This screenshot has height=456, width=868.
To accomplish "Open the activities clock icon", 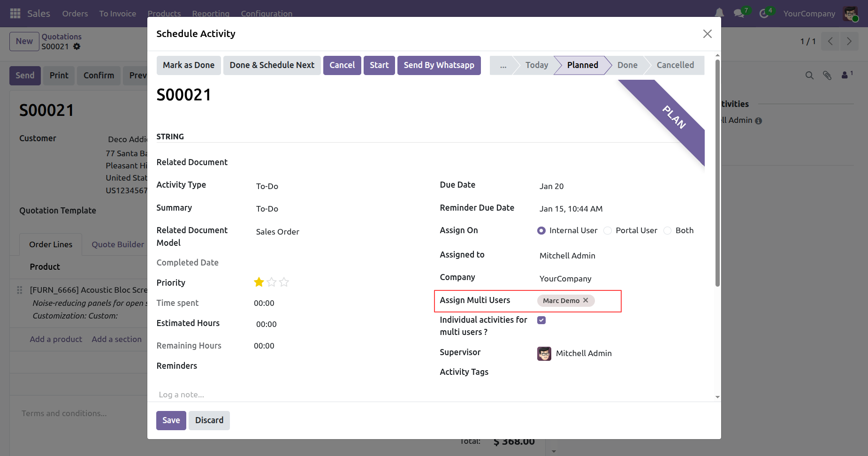I will click(x=764, y=14).
